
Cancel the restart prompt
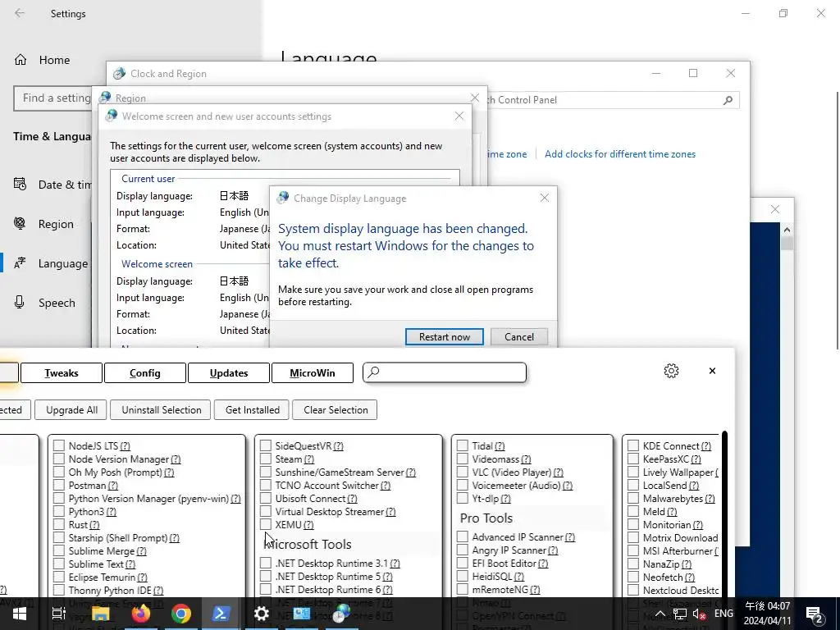pyautogui.click(x=519, y=337)
